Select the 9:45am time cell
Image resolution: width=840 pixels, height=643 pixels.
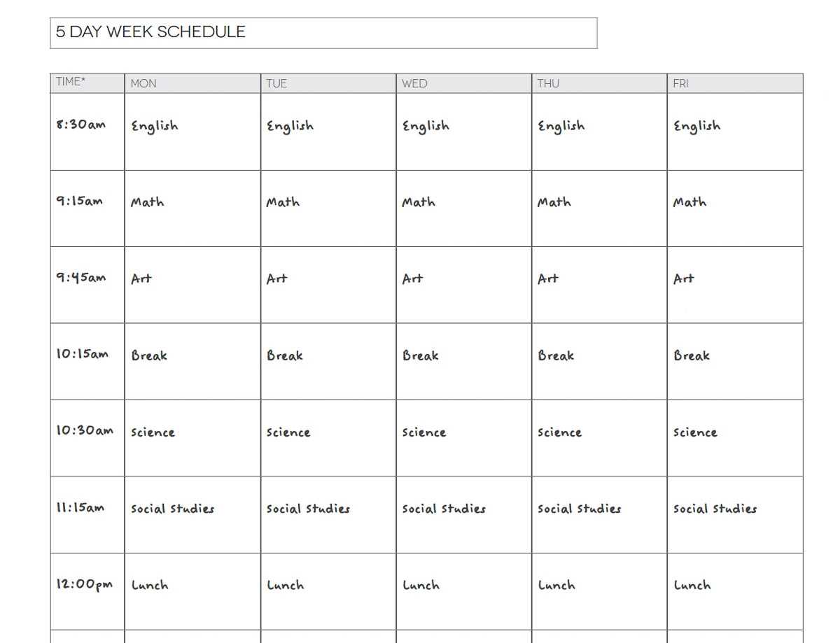tap(87, 284)
